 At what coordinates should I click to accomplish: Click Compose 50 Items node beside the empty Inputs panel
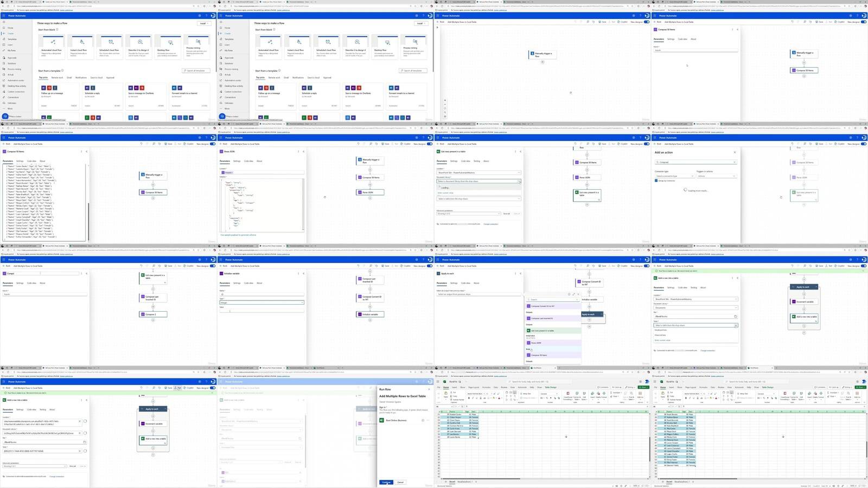tap(804, 70)
